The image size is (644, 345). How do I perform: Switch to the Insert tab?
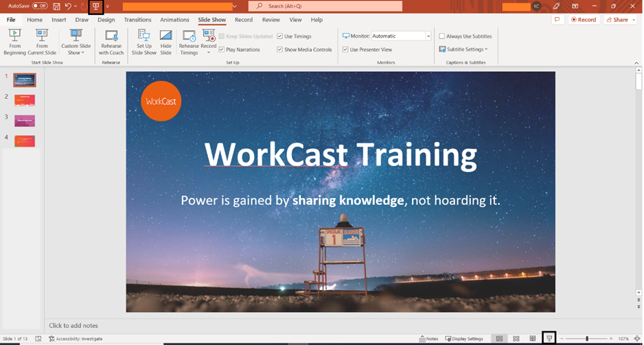coord(59,20)
